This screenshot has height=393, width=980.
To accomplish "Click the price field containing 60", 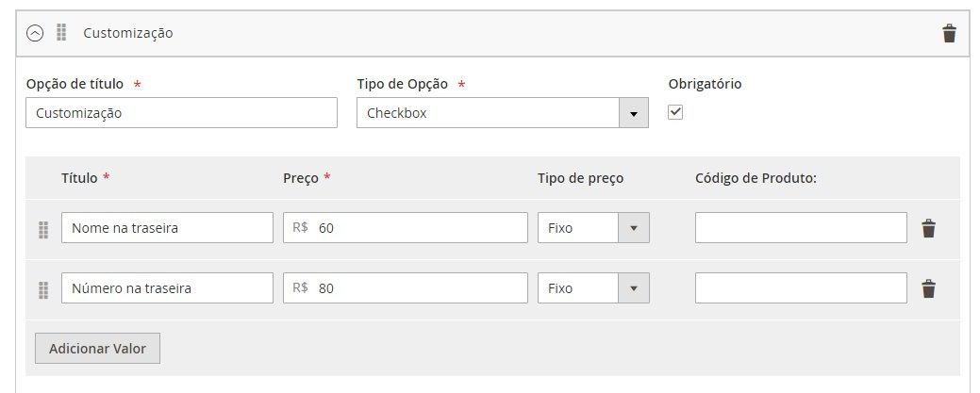I will click(405, 228).
